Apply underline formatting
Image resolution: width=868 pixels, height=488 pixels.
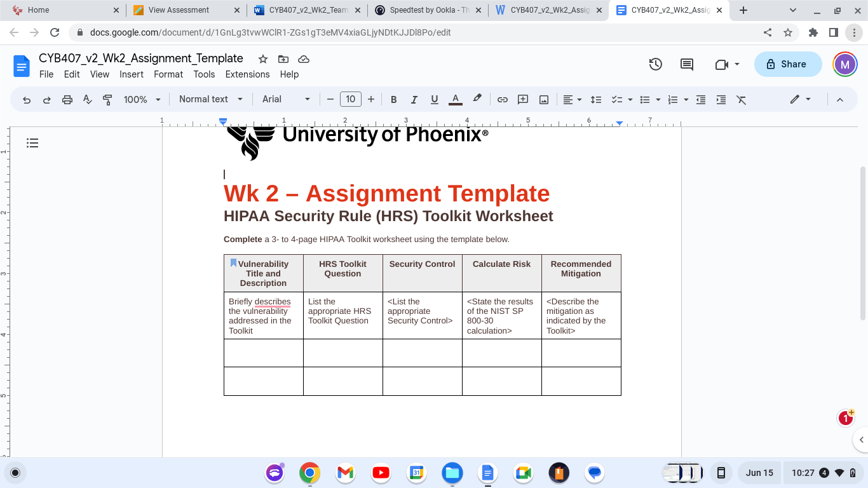[434, 99]
